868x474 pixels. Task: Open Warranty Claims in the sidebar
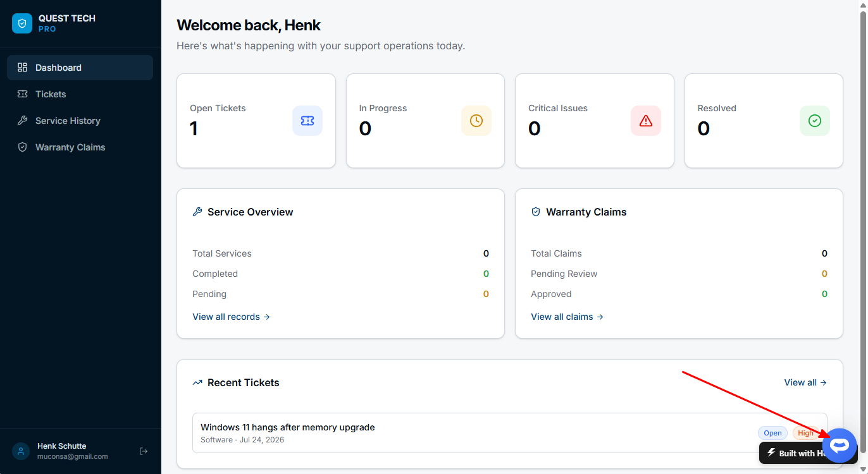80,147
